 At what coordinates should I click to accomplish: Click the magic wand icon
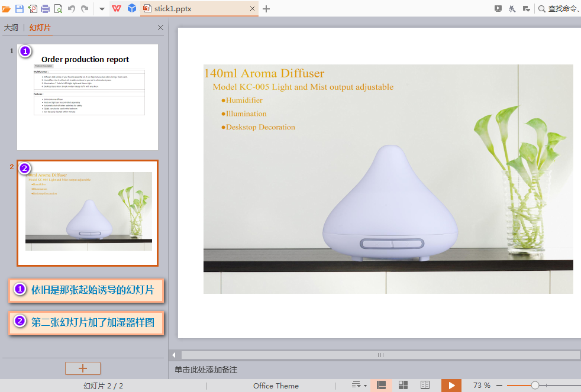click(512, 8)
